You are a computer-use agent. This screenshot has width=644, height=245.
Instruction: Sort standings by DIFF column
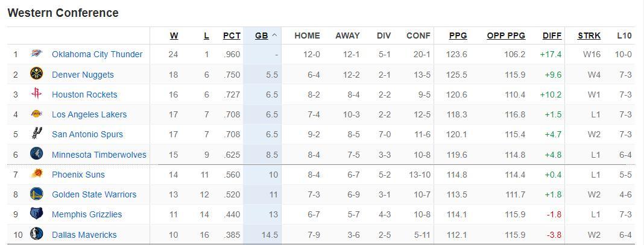(552, 36)
